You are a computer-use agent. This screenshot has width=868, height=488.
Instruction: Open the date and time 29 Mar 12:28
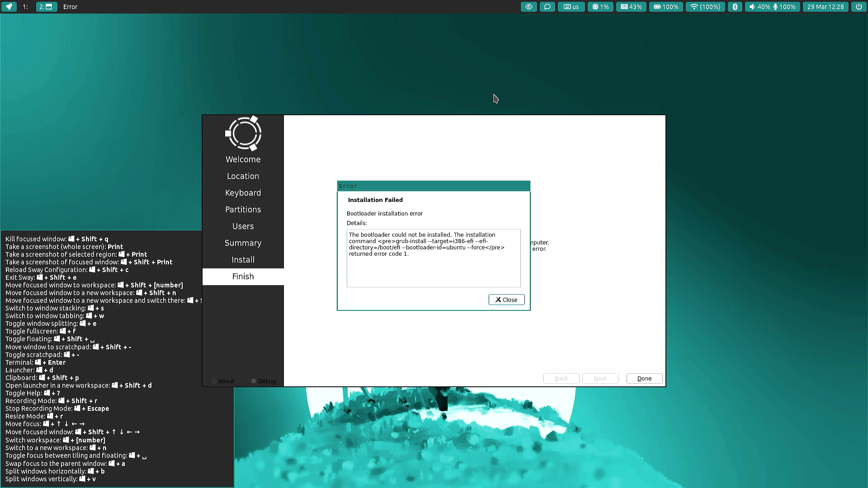point(826,7)
